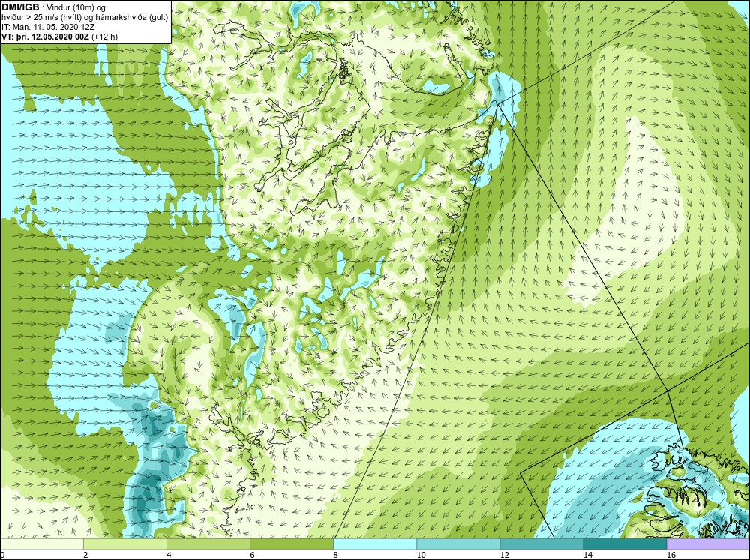Click legend scale value 14
The image size is (750, 560).
coord(587,555)
